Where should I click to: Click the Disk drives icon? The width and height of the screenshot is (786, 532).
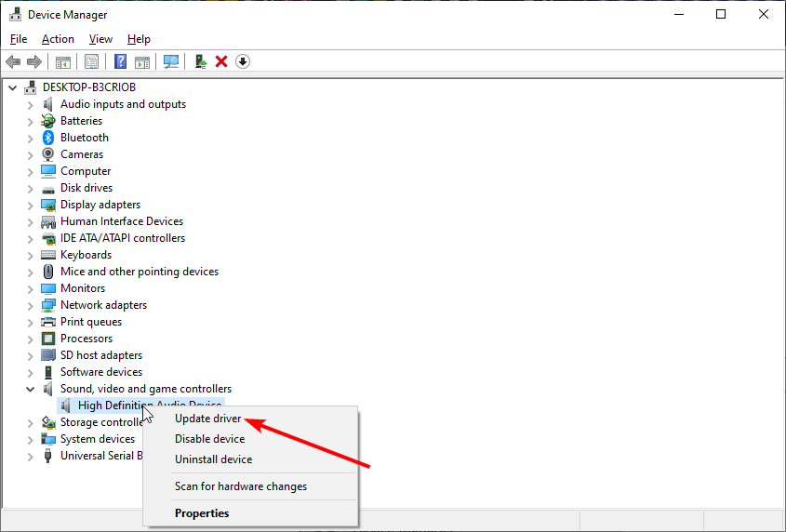click(x=48, y=190)
